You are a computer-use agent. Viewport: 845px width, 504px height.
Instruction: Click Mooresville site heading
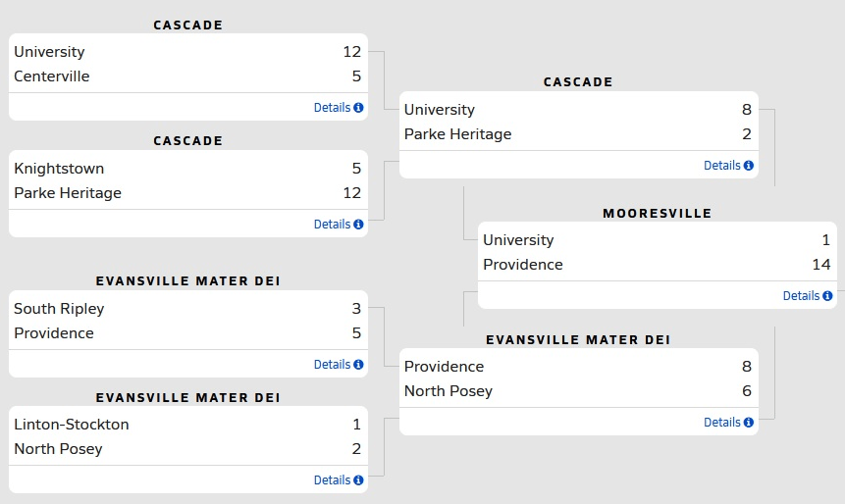click(x=657, y=213)
